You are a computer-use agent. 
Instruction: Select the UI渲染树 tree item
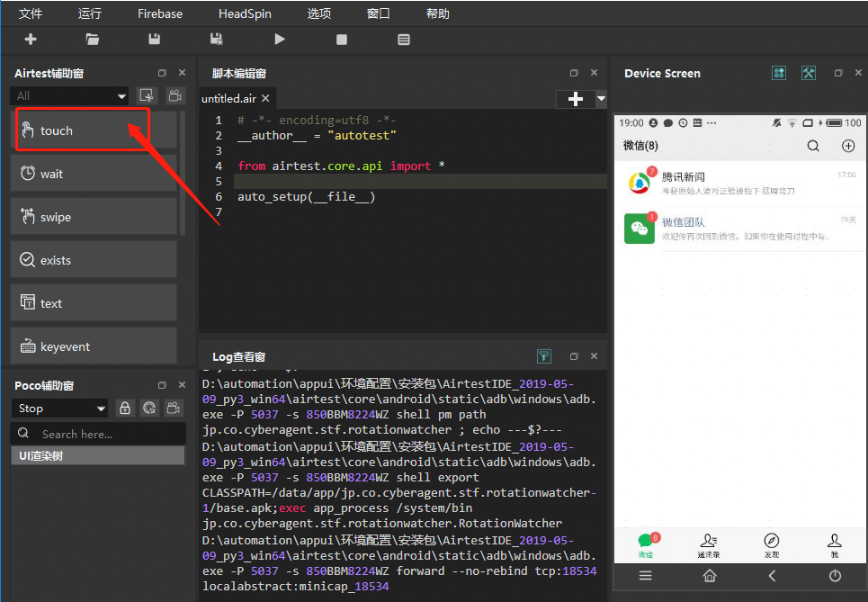click(x=41, y=455)
